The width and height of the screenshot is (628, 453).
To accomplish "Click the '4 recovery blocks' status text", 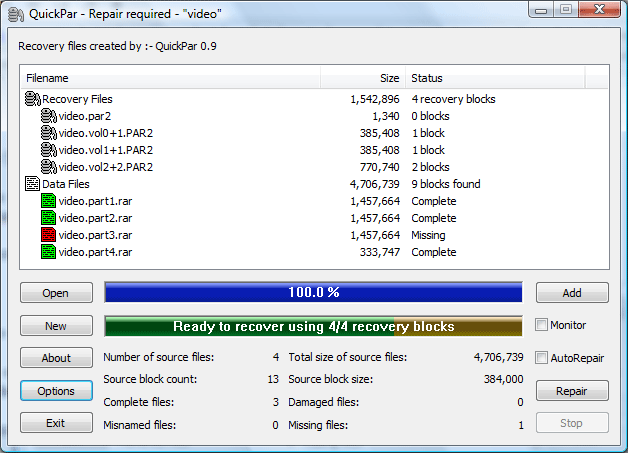I will click(x=453, y=99).
